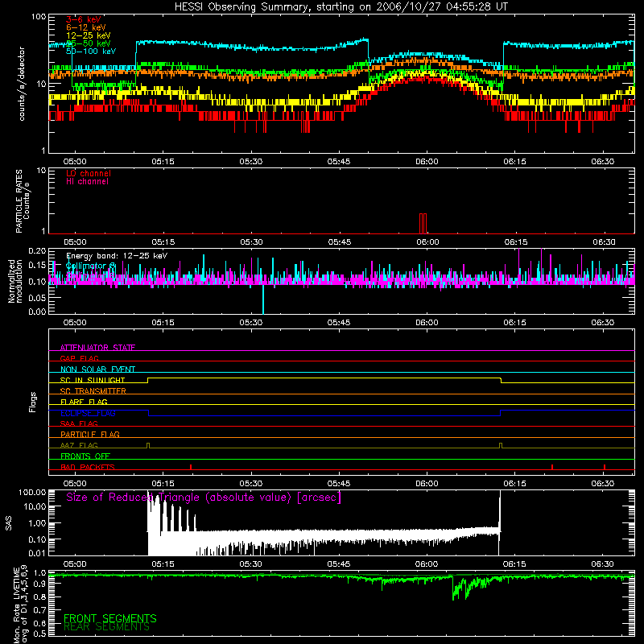Screen dimensions: 644x644
Task: Click the green 25-50 keV legend entry
Action: (89, 43)
